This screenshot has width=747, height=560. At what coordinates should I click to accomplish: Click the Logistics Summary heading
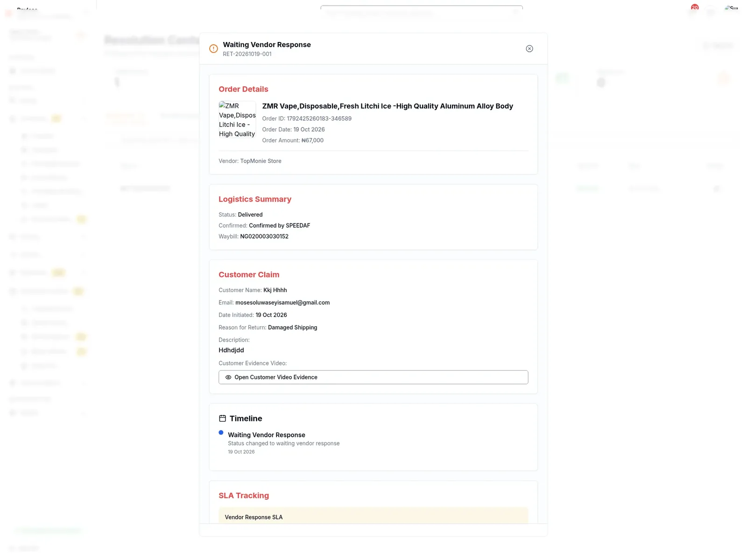coord(255,199)
